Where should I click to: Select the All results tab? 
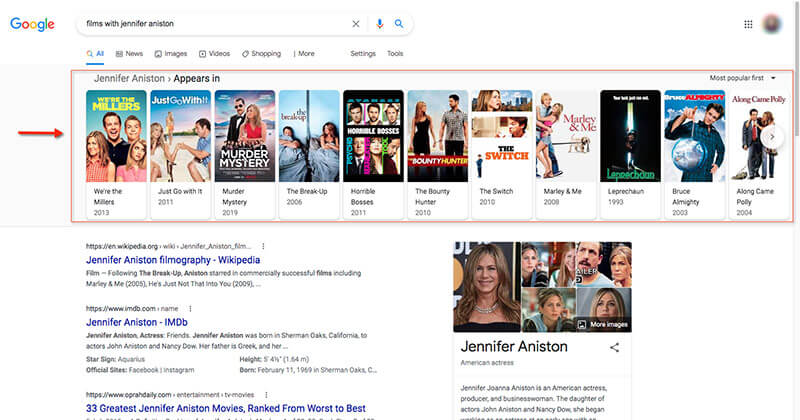95,54
